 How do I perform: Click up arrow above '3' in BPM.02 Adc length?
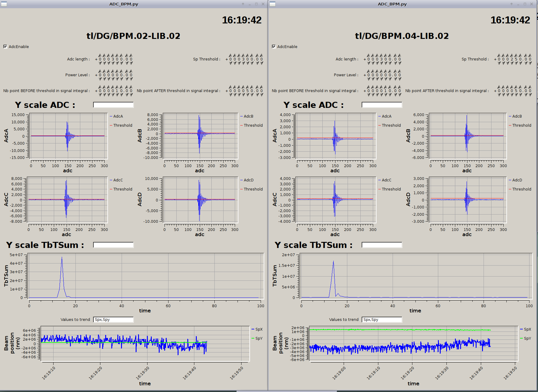click(x=113, y=55)
